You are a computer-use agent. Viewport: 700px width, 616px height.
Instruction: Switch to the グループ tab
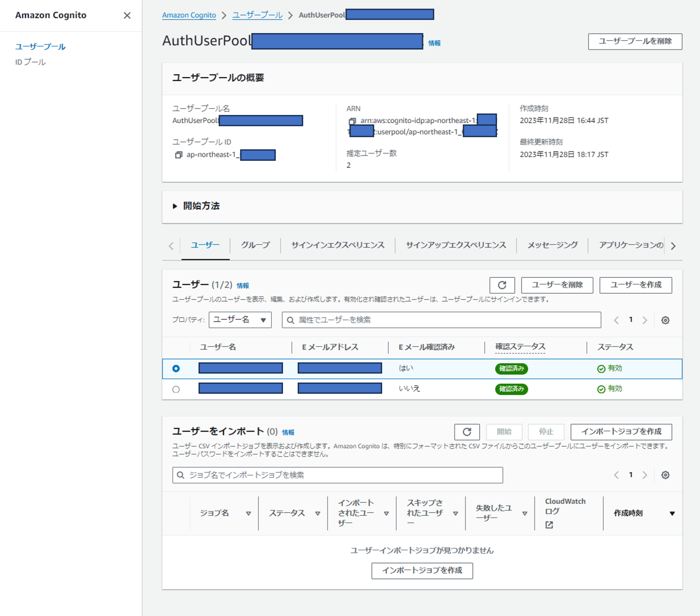click(x=255, y=245)
